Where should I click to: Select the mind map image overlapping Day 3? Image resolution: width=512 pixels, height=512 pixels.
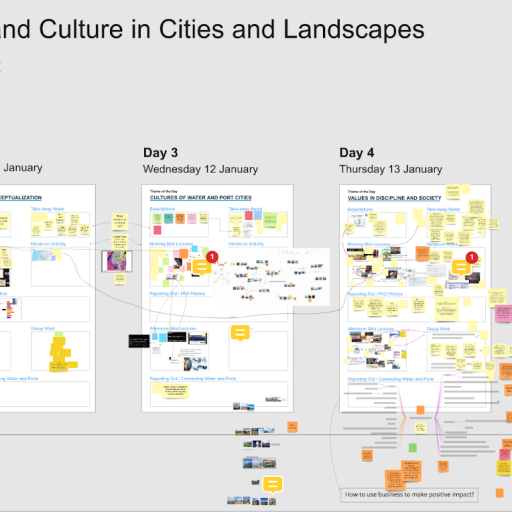point(271,277)
